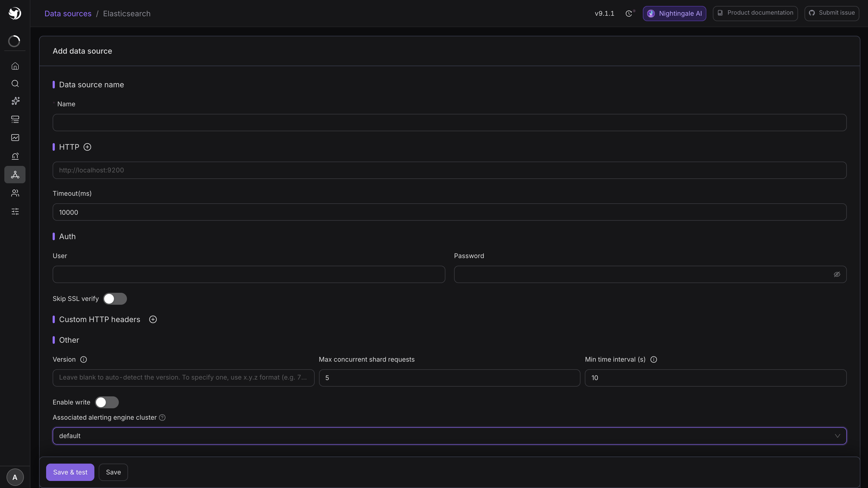
Task: Open the Search (explore) sidebar icon
Action: point(15,84)
